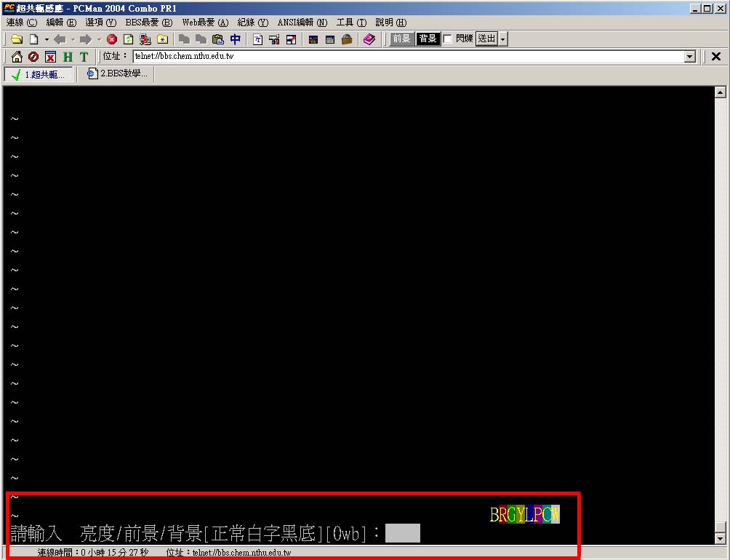Toggle the 閃爍 blink checkbox
The width and height of the screenshot is (730, 560).
pyautogui.click(x=448, y=39)
